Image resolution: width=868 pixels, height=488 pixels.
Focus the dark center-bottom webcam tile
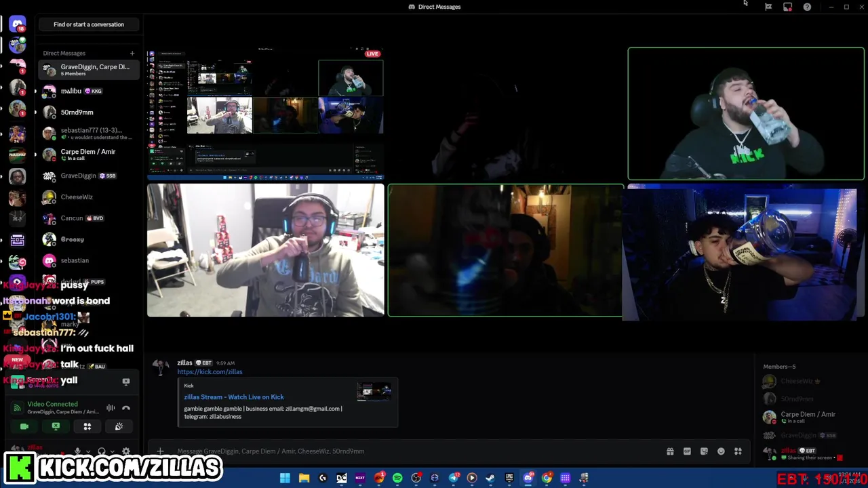506,250
